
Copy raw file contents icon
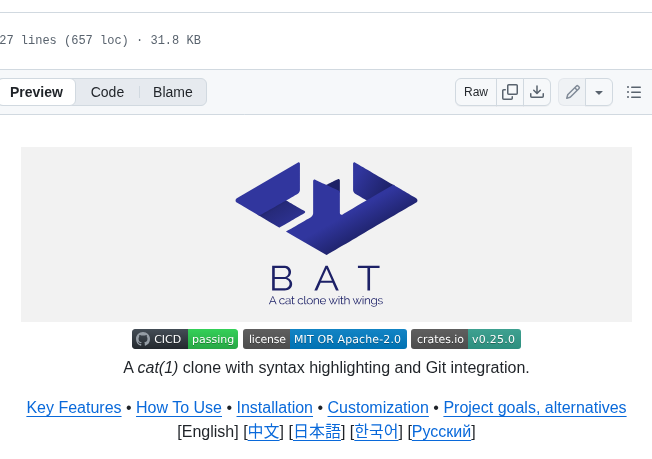click(x=510, y=92)
